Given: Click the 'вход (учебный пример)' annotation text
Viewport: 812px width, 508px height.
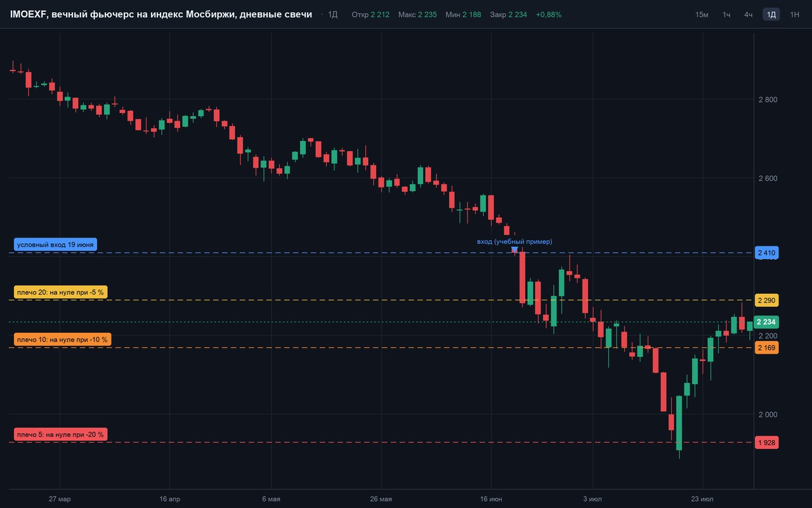Looking at the screenshot, I should click(514, 241).
